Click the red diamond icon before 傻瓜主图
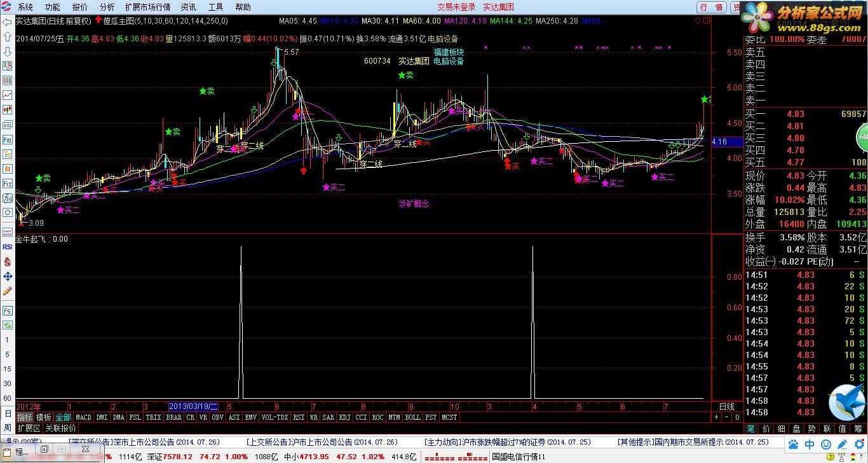Screen dimensions: 868x463 (x=98, y=20)
